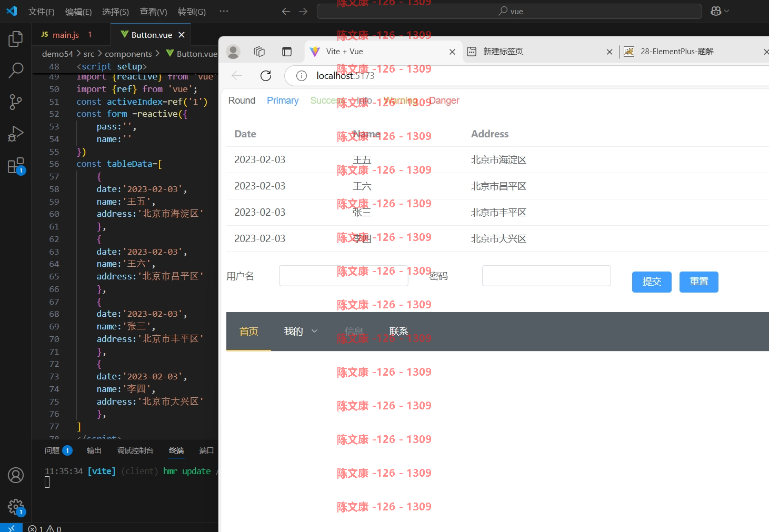
Task: Open browser tab actions menu icon
Action: (287, 52)
